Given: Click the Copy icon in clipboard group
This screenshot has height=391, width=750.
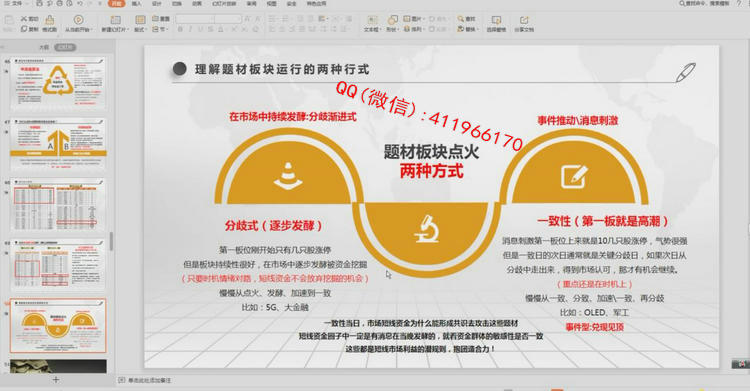Looking at the screenshot, I should [24, 29].
